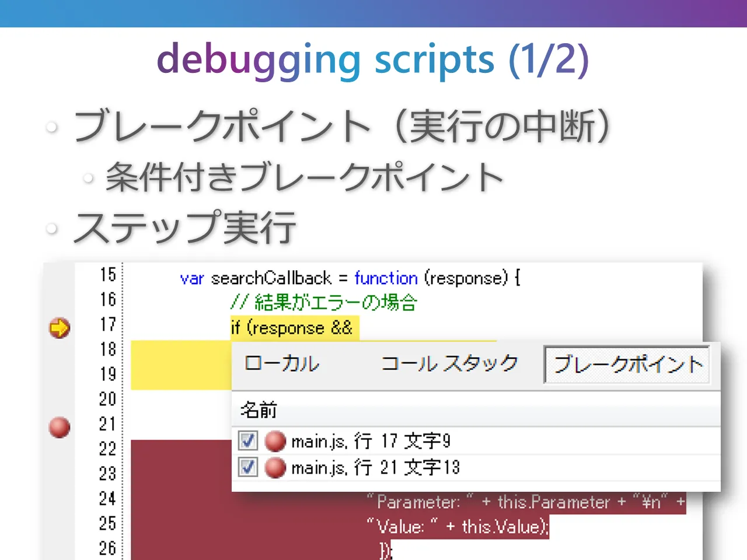Screen dimensions: 747x560
Task: Select the breakpoint row main.js, 行 17 文字9
Action: click(x=476, y=441)
